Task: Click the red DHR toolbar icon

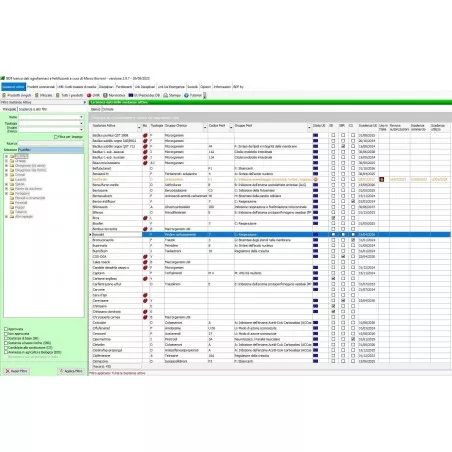Action: click(x=89, y=95)
